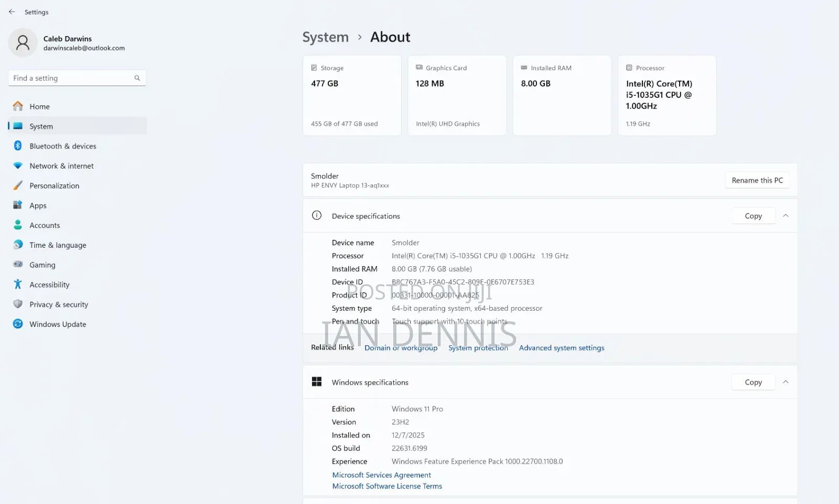Open the Home settings page
The height and width of the screenshot is (504, 839).
coord(78,106)
